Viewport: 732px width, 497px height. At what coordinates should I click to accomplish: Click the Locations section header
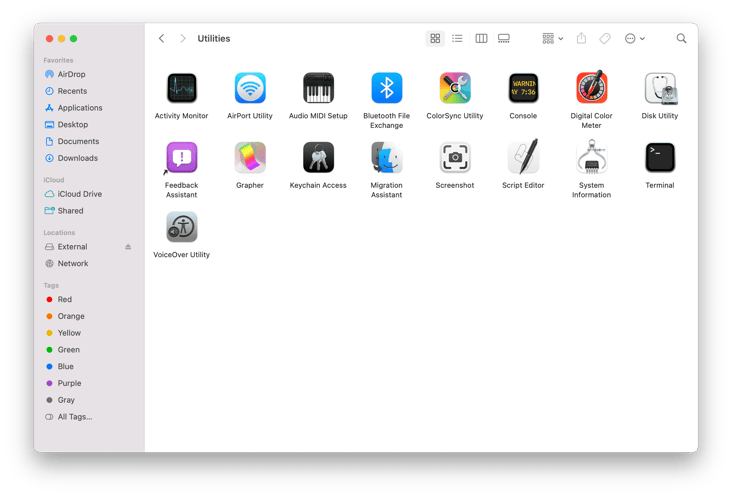tap(59, 232)
